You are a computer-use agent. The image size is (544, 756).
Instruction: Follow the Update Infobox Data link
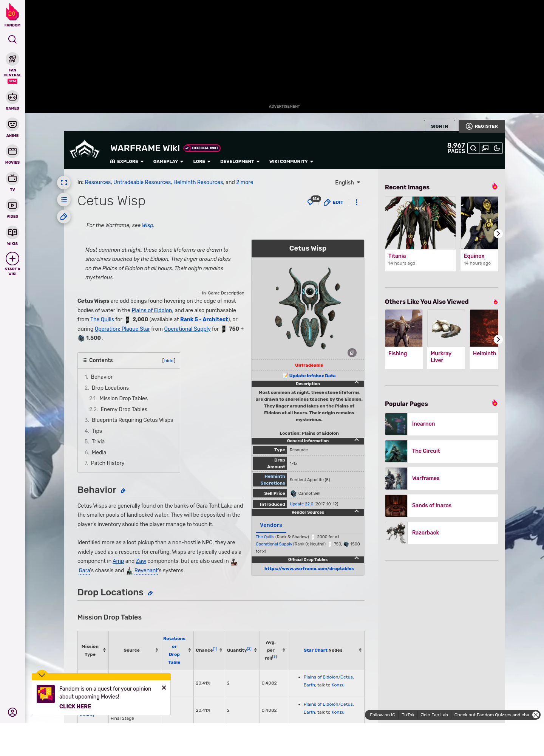click(312, 376)
